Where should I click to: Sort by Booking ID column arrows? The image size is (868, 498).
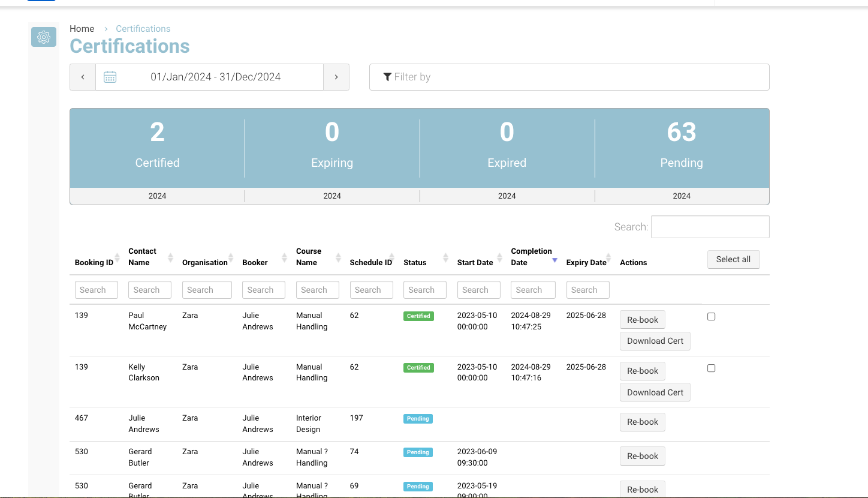click(117, 258)
